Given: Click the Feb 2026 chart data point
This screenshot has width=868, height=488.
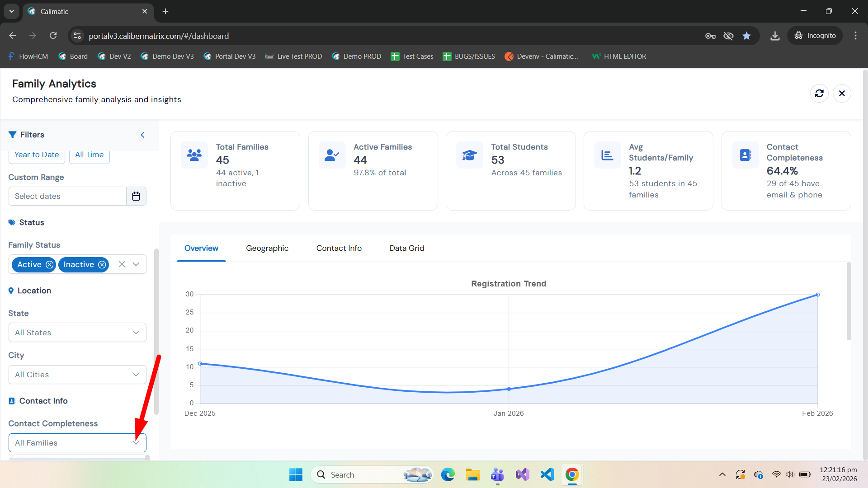Looking at the screenshot, I should (x=817, y=295).
